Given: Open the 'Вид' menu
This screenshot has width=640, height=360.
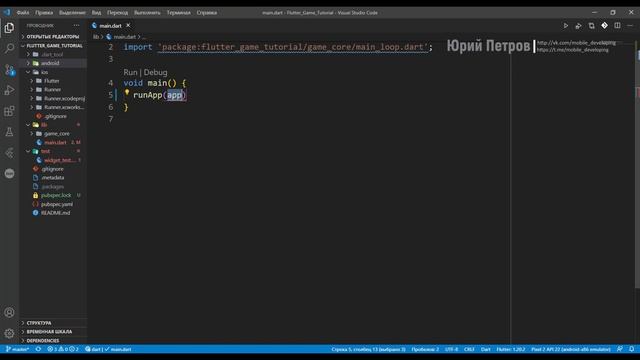Looking at the screenshot, I should tap(96, 13).
